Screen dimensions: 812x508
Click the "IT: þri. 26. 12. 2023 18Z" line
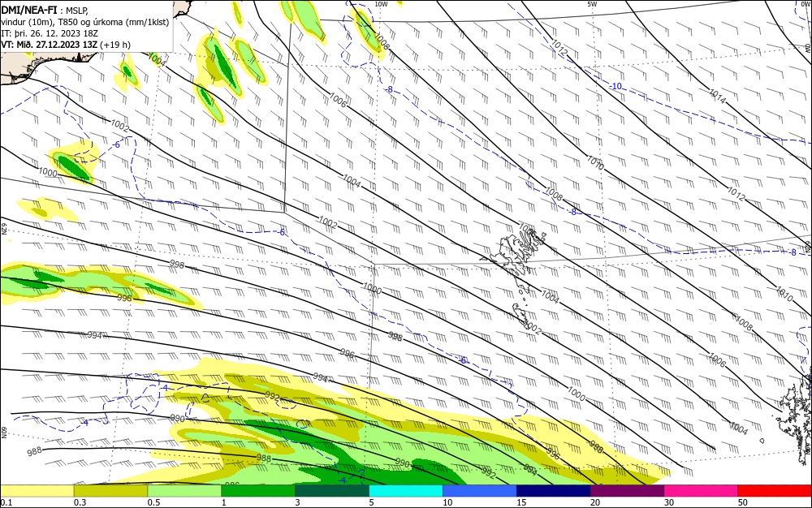50,33
